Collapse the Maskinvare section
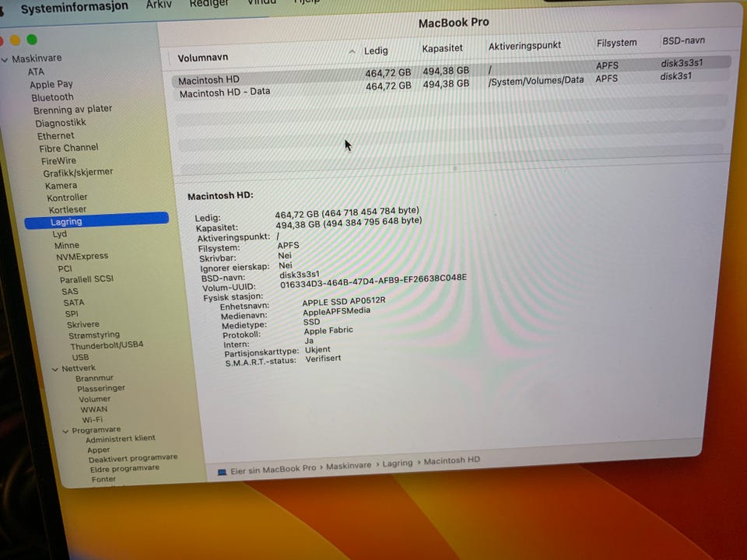The image size is (747, 560). pos(5,60)
